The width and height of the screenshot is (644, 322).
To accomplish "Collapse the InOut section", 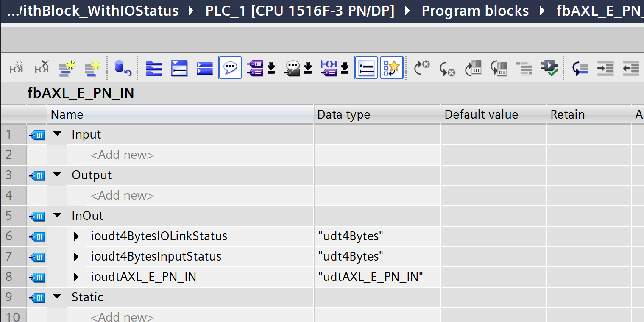I will tap(57, 216).
